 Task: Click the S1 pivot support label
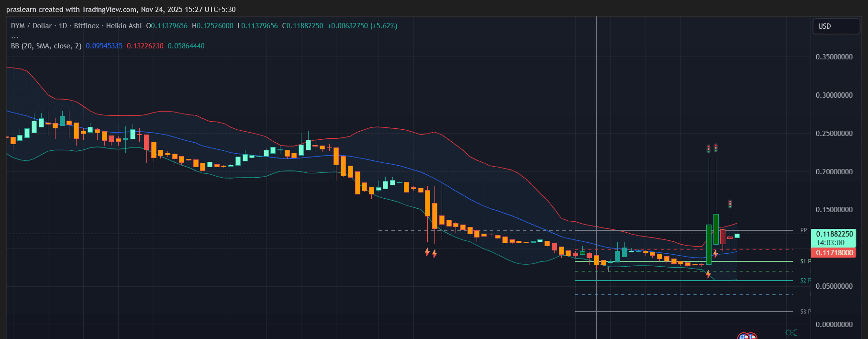[805, 261]
